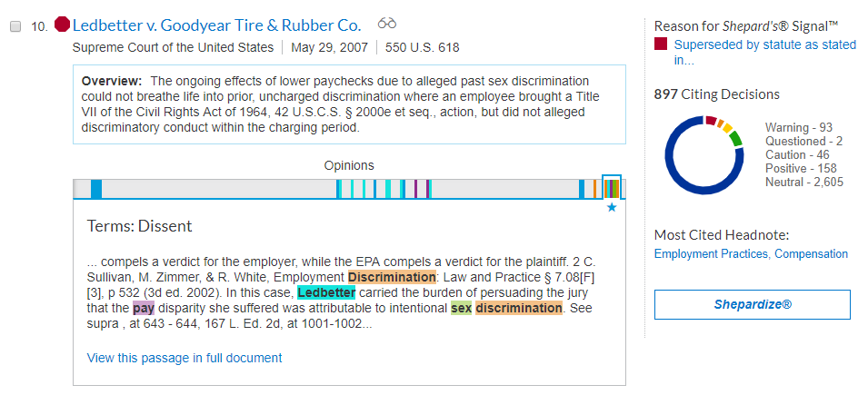Image resolution: width=868 pixels, height=395 pixels.
Task: Click the lone orange marker in opinions bar
Action: pos(595,189)
